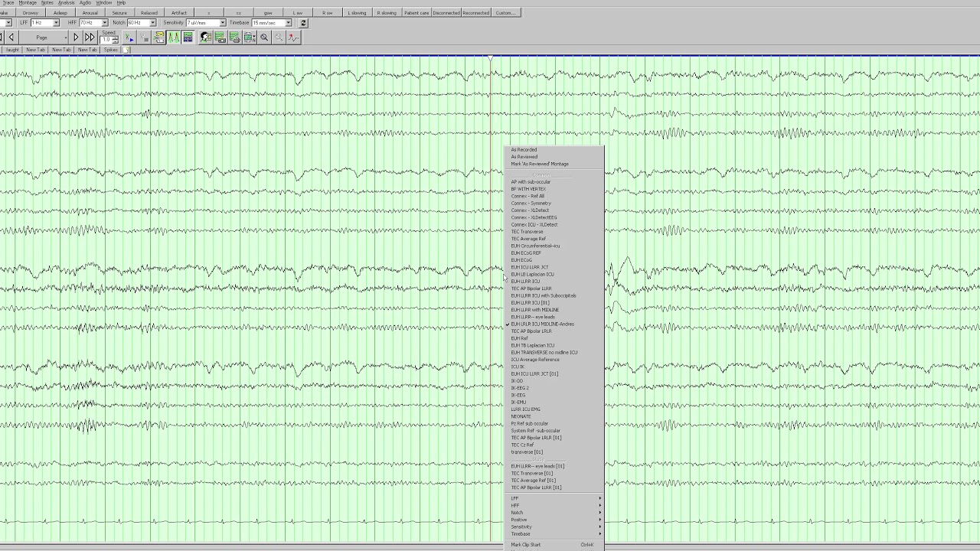Expand the Sensitivity submenu in context menu

tap(556, 527)
